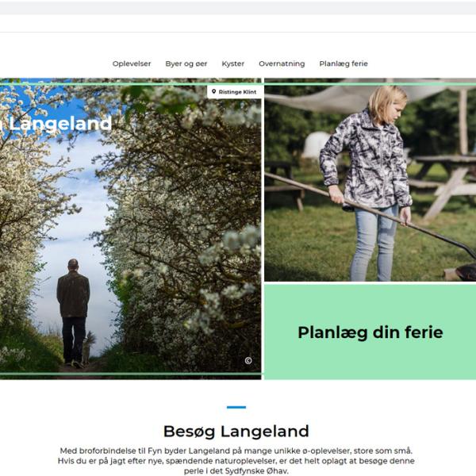Select Kyster in the navigation bar
This screenshot has height=476, width=476.
[232, 63]
